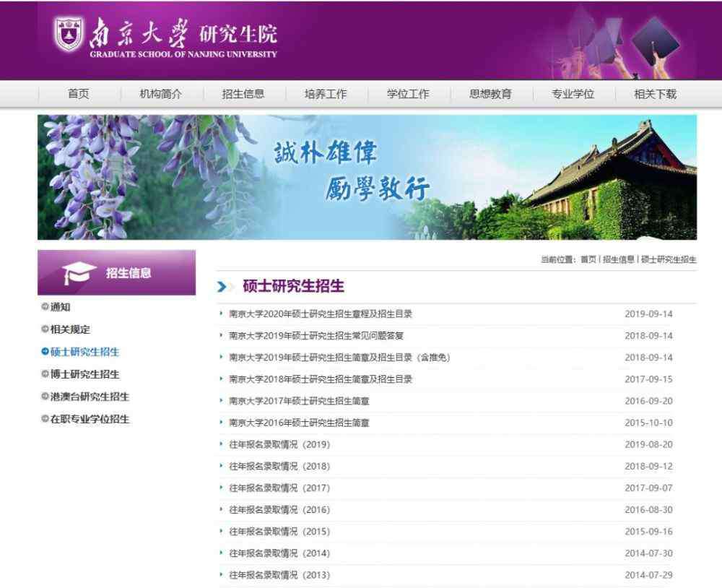Open 专业学位 in the navigation bar
Viewport: 722px width, 588px height.
[x=573, y=94]
